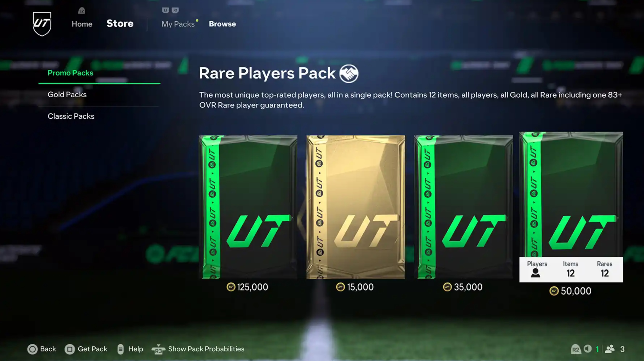Screen dimensions: 644x361
Task: Click the Players silhouette icon in pack info
Action: 535,273
